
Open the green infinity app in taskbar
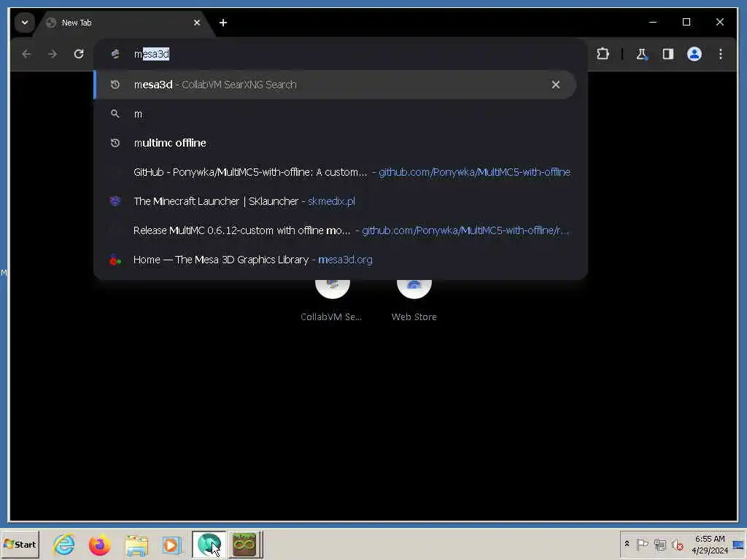[245, 544]
